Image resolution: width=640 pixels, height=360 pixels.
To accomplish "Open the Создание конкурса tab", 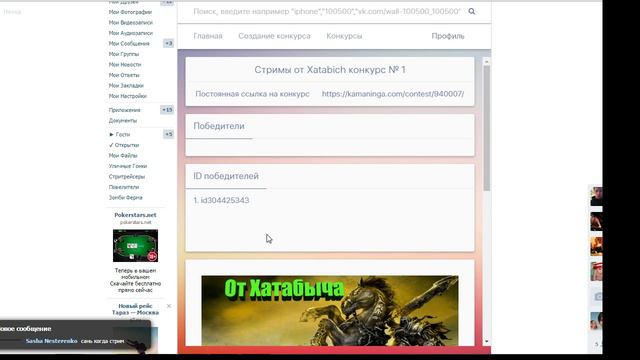I will point(274,36).
